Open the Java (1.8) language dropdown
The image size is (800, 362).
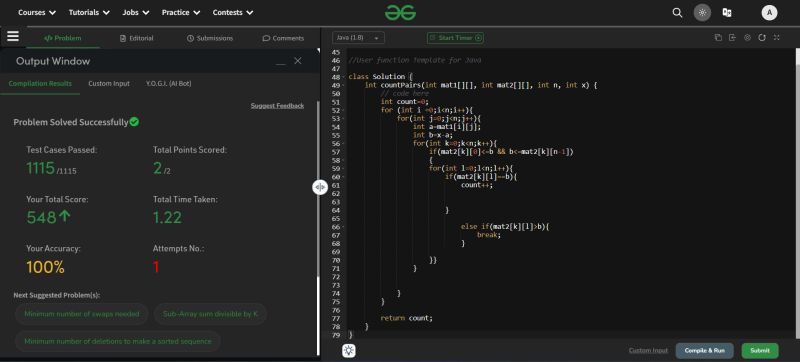click(358, 38)
